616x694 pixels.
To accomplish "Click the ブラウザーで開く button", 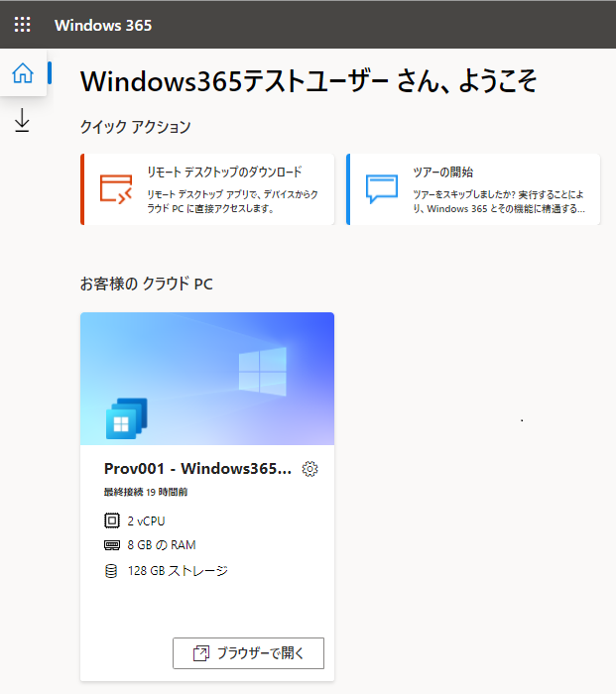I will (248, 653).
